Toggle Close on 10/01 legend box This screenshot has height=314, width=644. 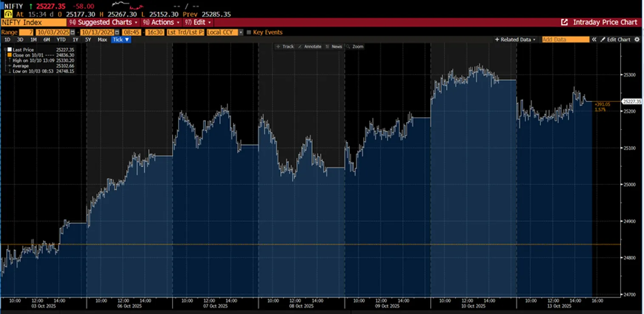pos(9,55)
